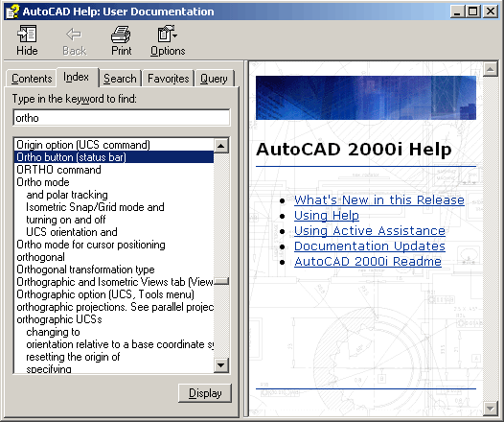Select Ortho button (status bar) entry
Screen dimensions: 504x422
pyautogui.click(x=114, y=157)
